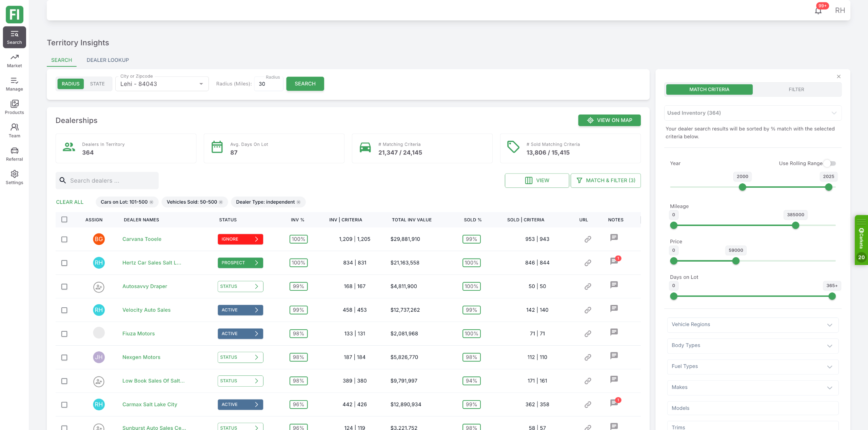The height and width of the screenshot is (430, 868).
Task: Open notes for Hertz Car Sales
Action: [x=614, y=262]
